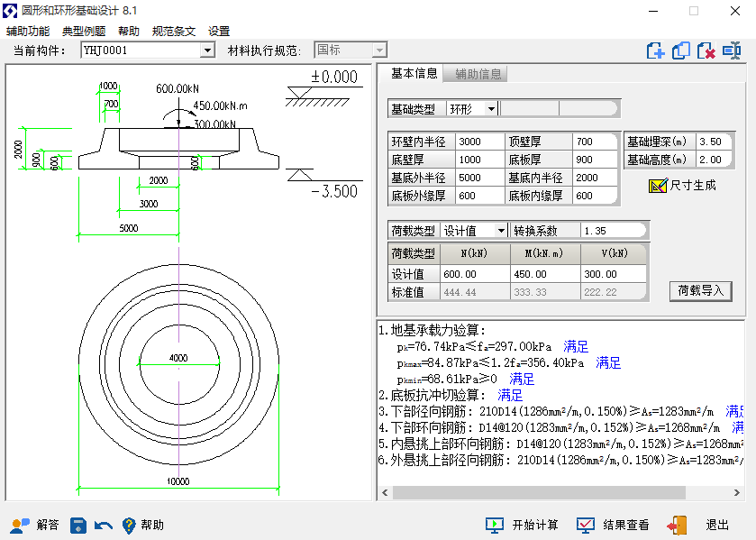Click the 基础埋深(m) field 3.50

[x=714, y=142]
